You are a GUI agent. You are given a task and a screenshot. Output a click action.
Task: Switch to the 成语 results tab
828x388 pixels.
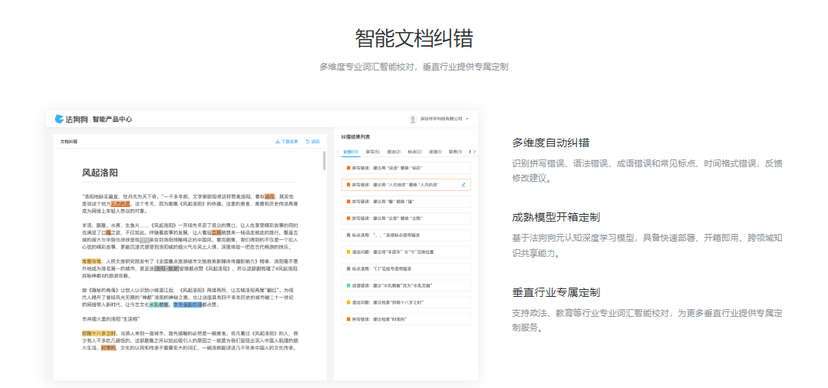click(435, 152)
